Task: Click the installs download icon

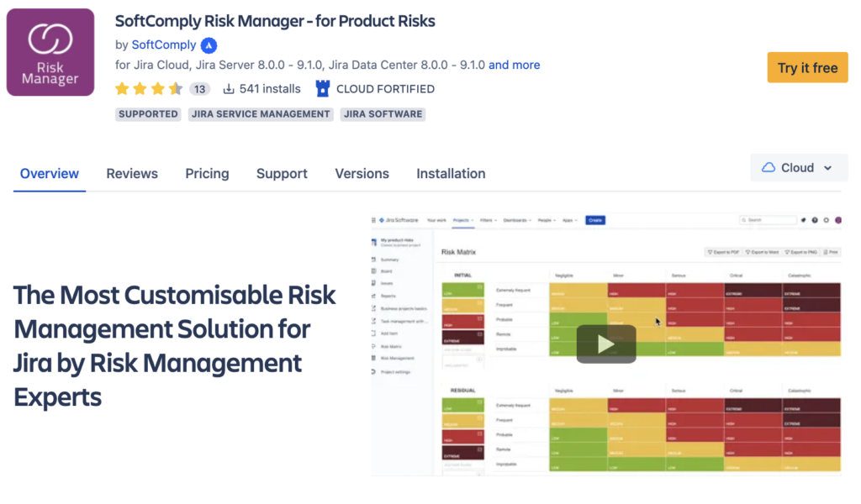Action: click(229, 89)
